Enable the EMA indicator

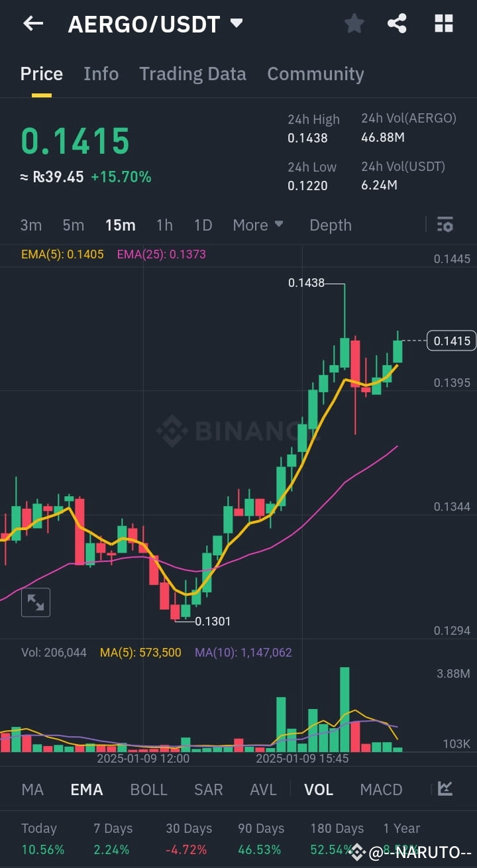click(x=86, y=789)
